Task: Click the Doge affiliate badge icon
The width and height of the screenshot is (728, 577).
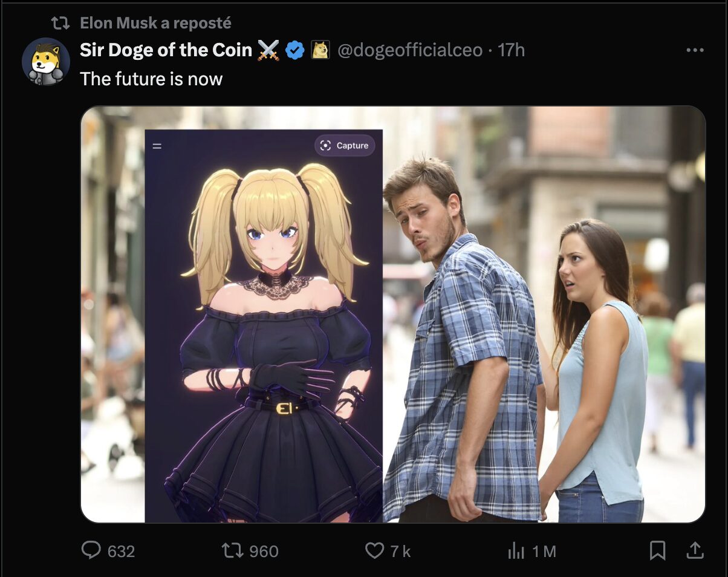Action: tap(320, 50)
